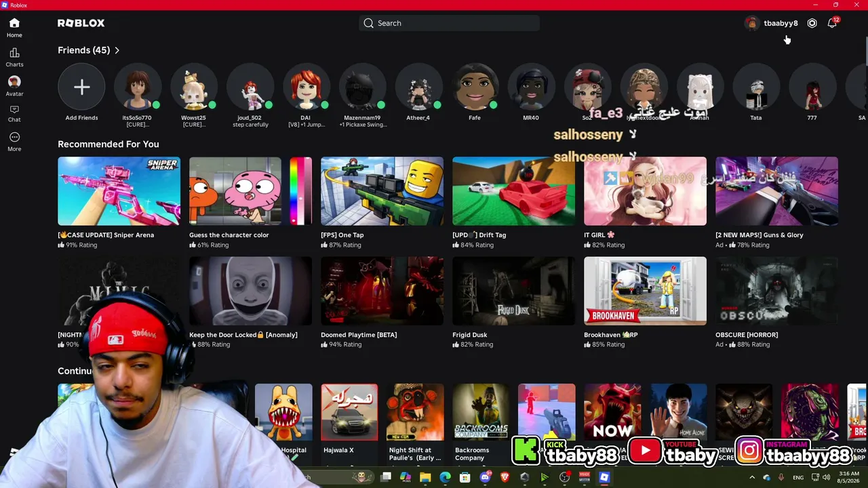Click the taskbar clock showing 3:16 AM

849,477
